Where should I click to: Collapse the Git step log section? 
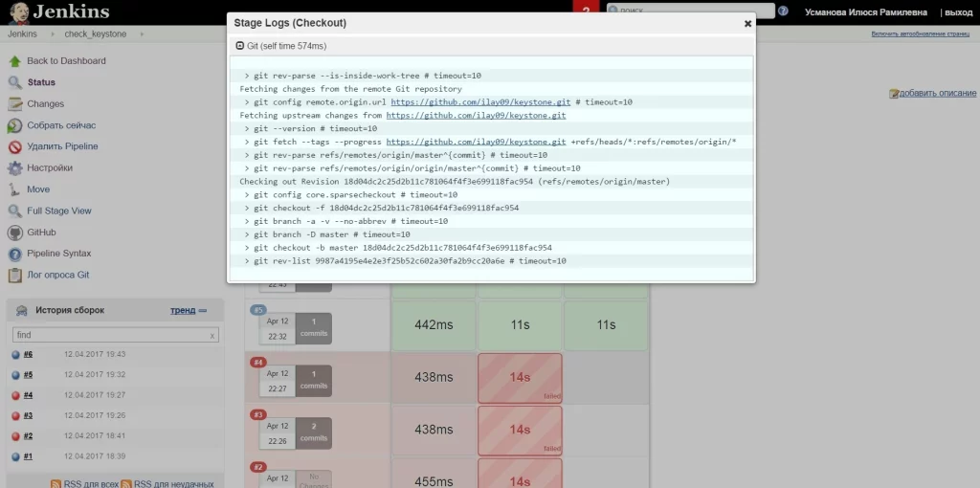pos(239,46)
